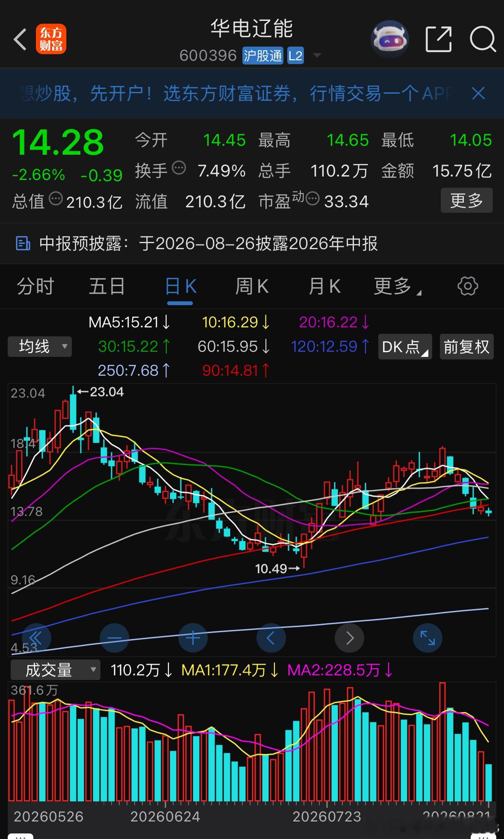Tap the MA5:15.21 value
504x839 pixels.
click(x=129, y=322)
